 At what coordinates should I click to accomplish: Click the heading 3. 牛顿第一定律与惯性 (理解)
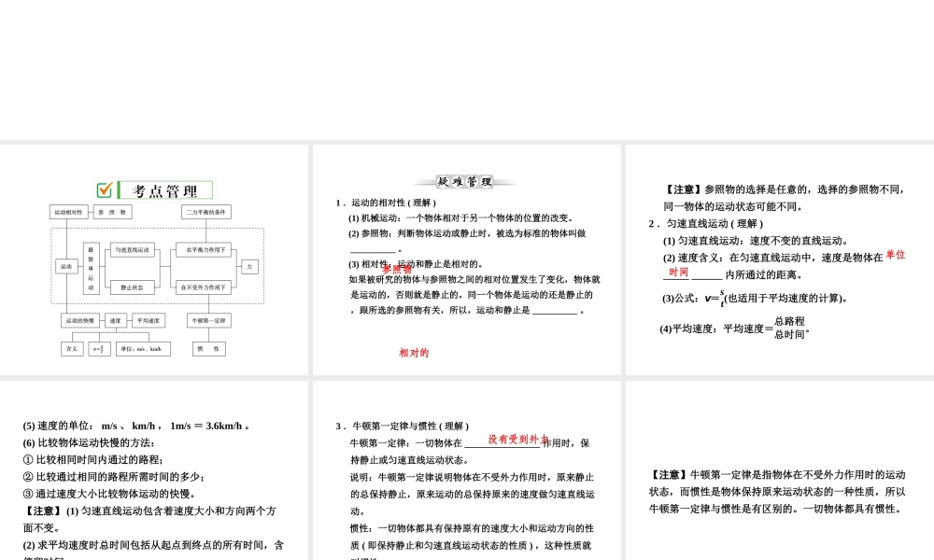(x=402, y=426)
